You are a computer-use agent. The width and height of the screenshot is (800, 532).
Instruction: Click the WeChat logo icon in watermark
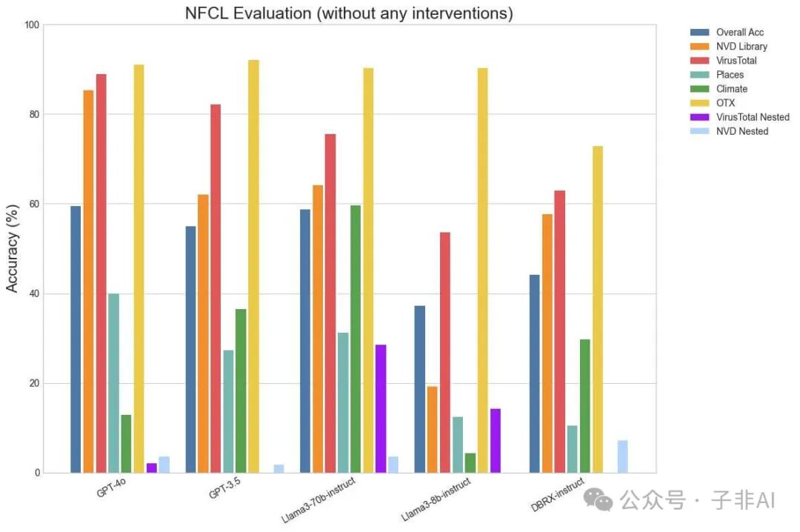coord(598,499)
